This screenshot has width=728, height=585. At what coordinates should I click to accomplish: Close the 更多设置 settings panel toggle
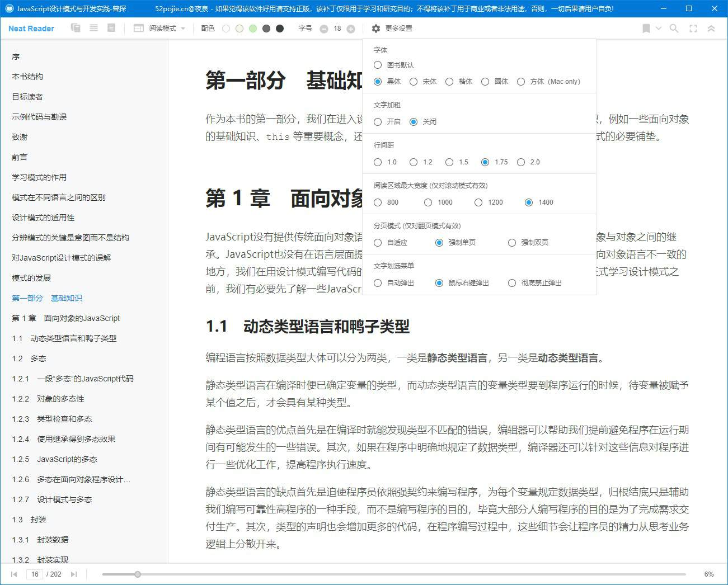(392, 29)
